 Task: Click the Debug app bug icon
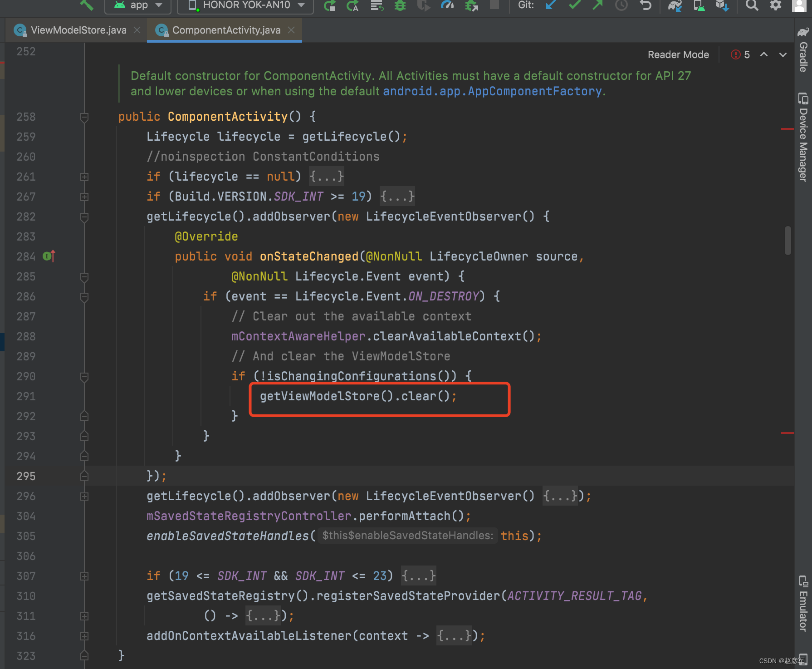[x=400, y=5]
